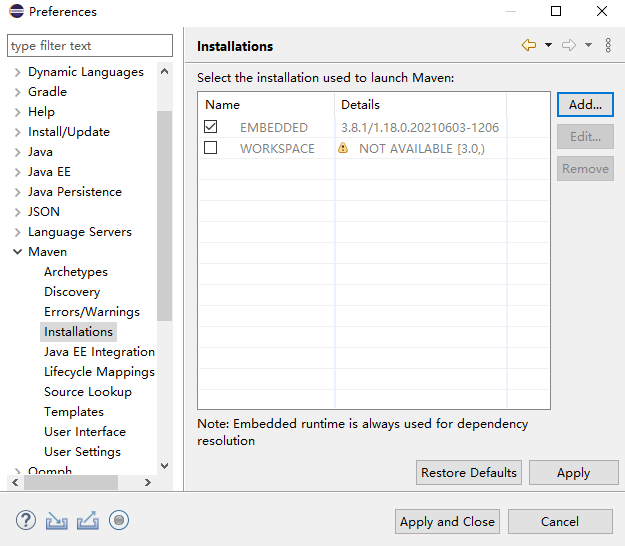
Task: Click the tree horizontal scrollbar thumb
Action: pos(71,482)
